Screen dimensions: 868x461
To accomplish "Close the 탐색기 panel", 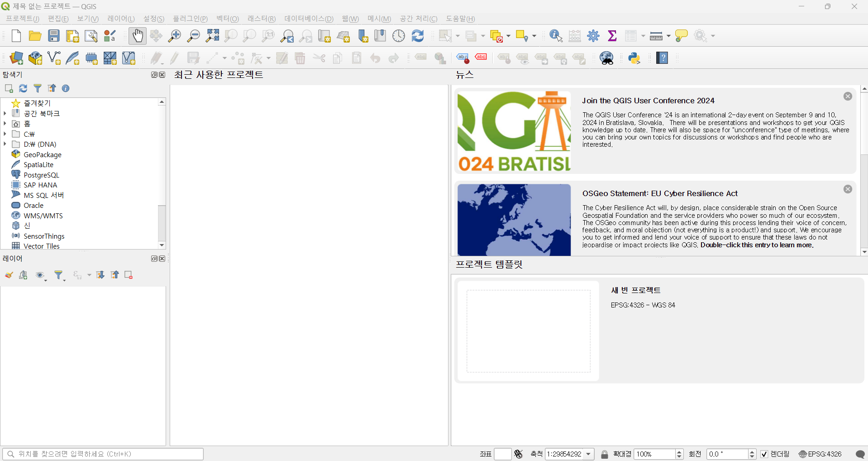I will (x=162, y=75).
